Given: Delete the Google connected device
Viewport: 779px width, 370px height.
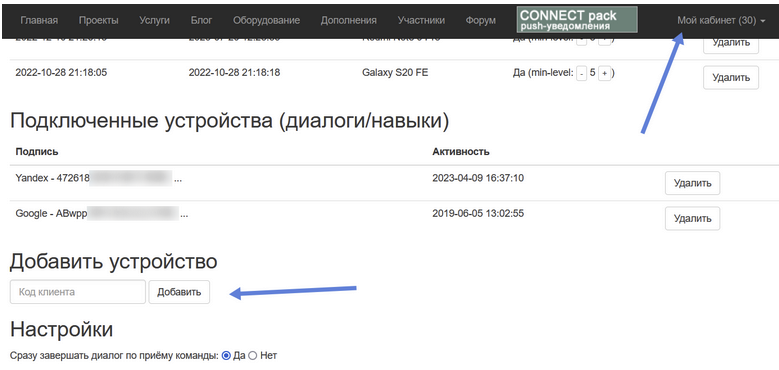Looking at the screenshot, I should (x=693, y=219).
